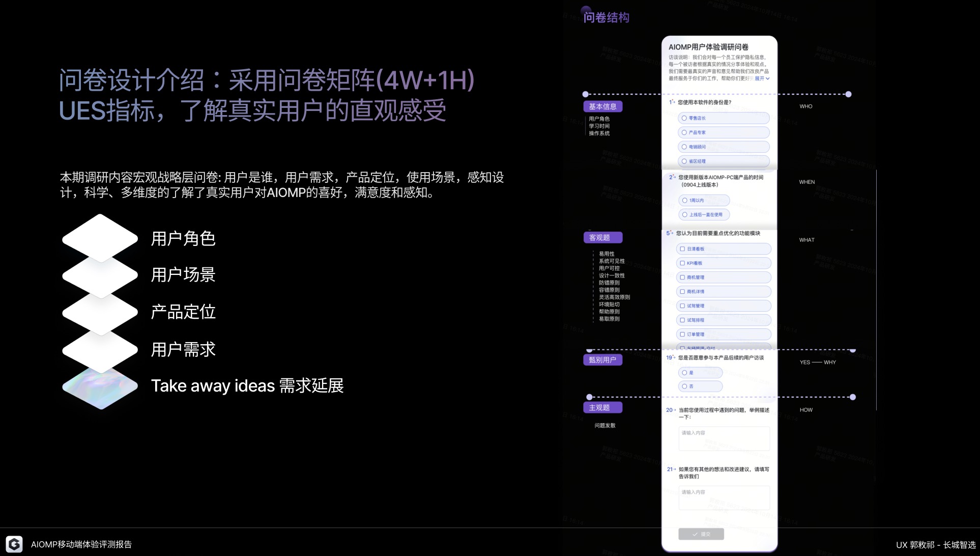This screenshot has width=980, height=556.
Task: Click the HOW label
Action: (806, 410)
